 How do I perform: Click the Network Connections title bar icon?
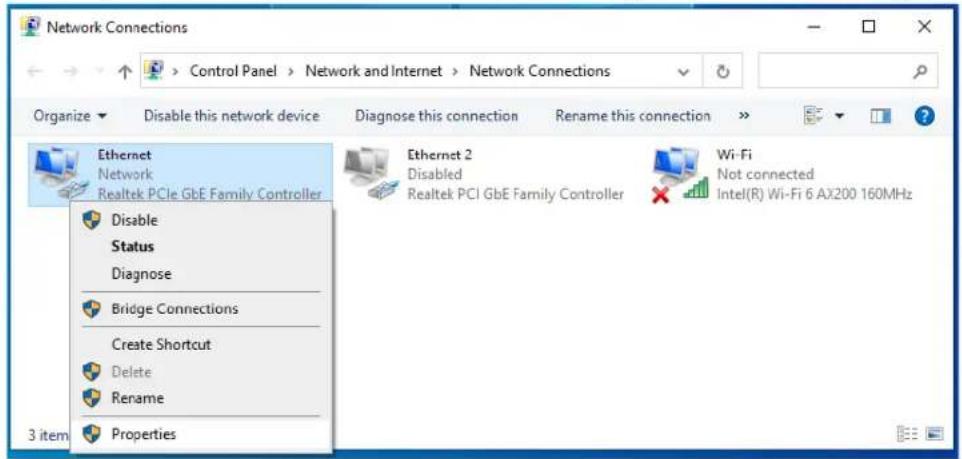point(31,27)
